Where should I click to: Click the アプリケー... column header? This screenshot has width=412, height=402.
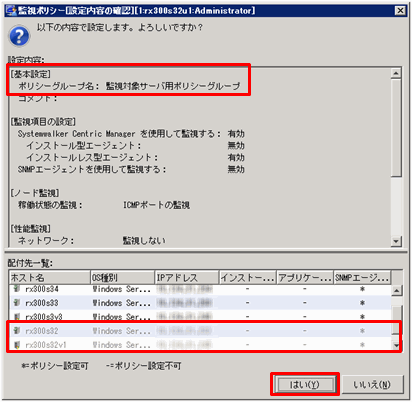coord(305,277)
